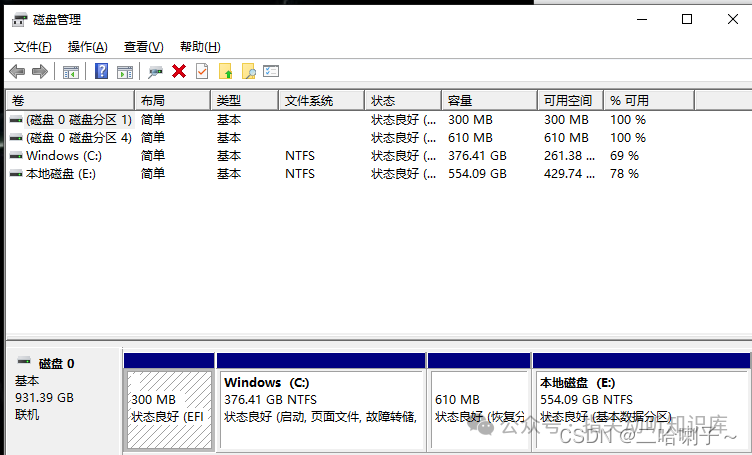Click 基本 type cell in 磁盘分区 1 row
The height and width of the screenshot is (455, 752).
[x=229, y=120]
